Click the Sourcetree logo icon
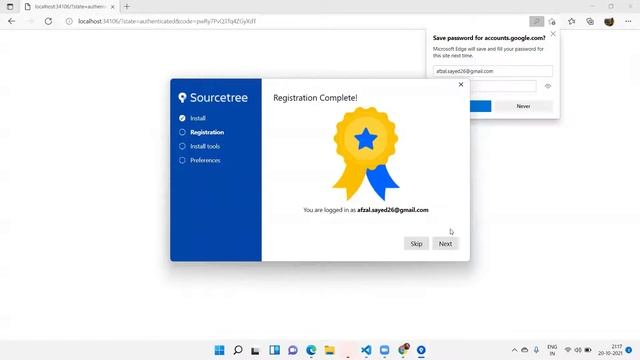640x360 pixels. click(x=182, y=98)
